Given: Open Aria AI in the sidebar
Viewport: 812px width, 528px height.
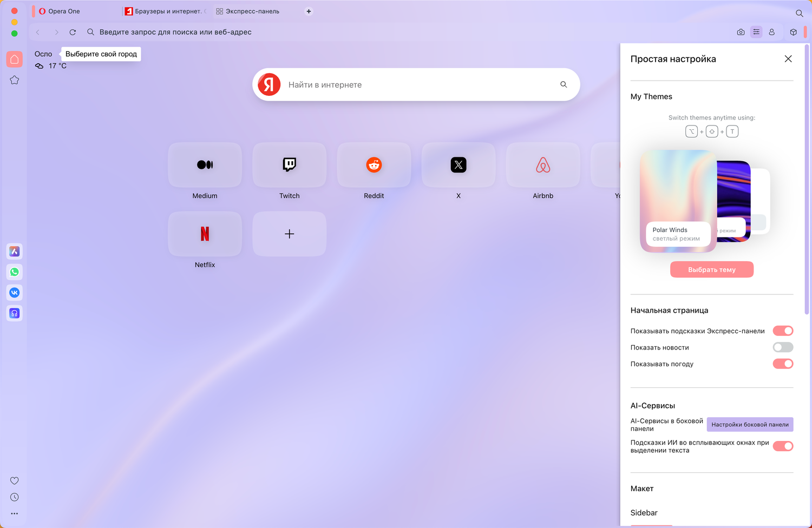Looking at the screenshot, I should pyautogui.click(x=15, y=252).
